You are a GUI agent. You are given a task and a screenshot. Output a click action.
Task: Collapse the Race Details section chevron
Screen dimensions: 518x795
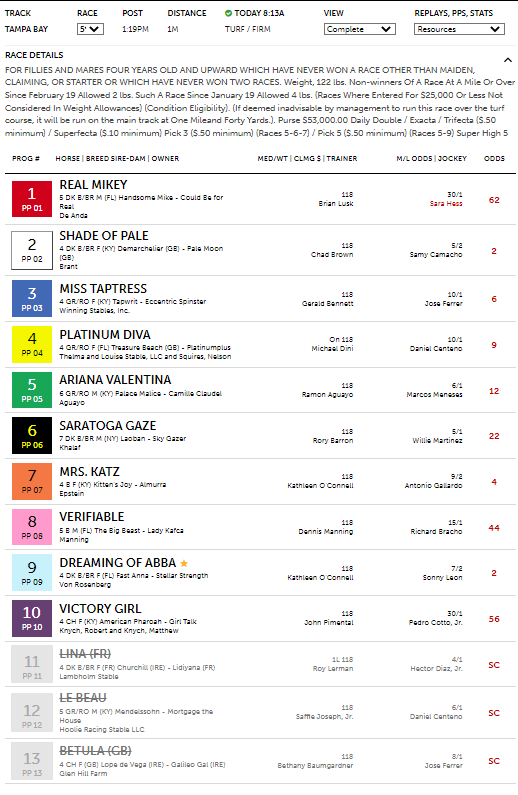[x=507, y=60]
